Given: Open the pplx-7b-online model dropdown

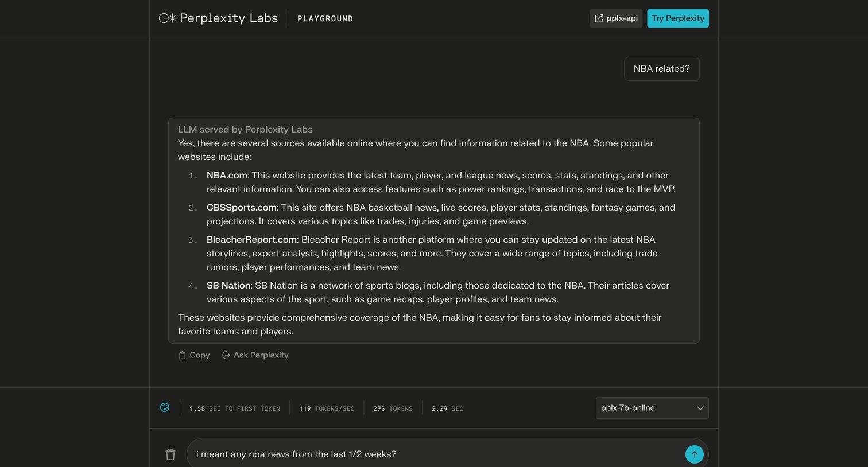Looking at the screenshot, I should pyautogui.click(x=652, y=408).
